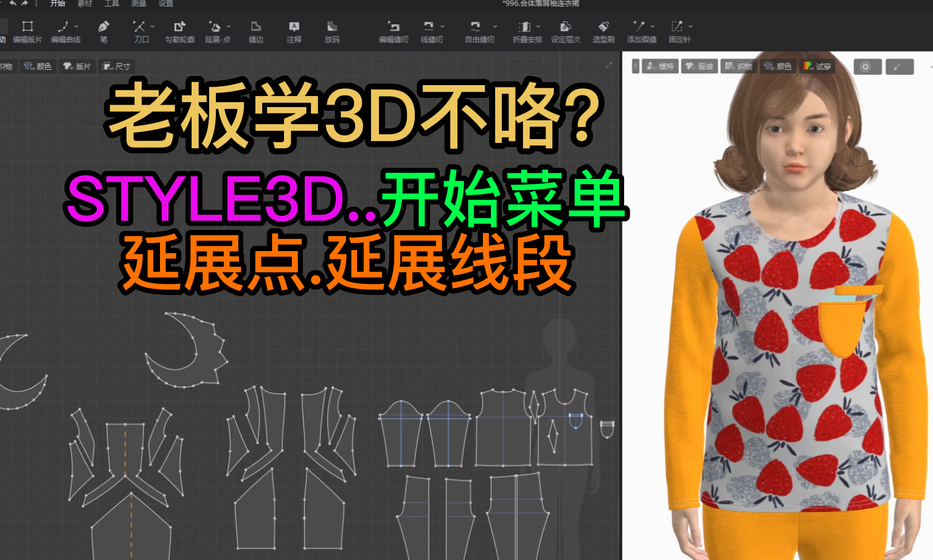
Task: Select the 缝边 seam allowance tool
Action: pos(256,32)
